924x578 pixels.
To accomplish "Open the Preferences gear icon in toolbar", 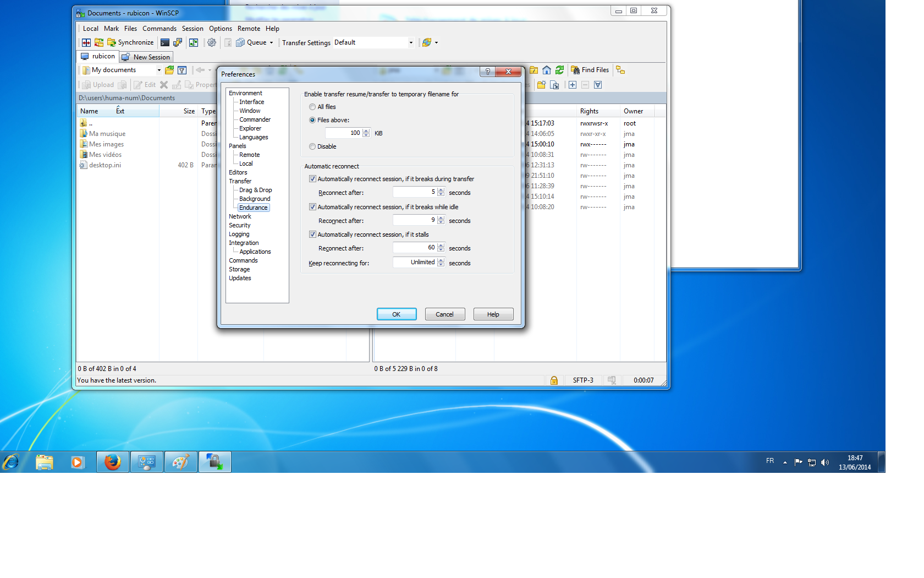I will point(212,42).
